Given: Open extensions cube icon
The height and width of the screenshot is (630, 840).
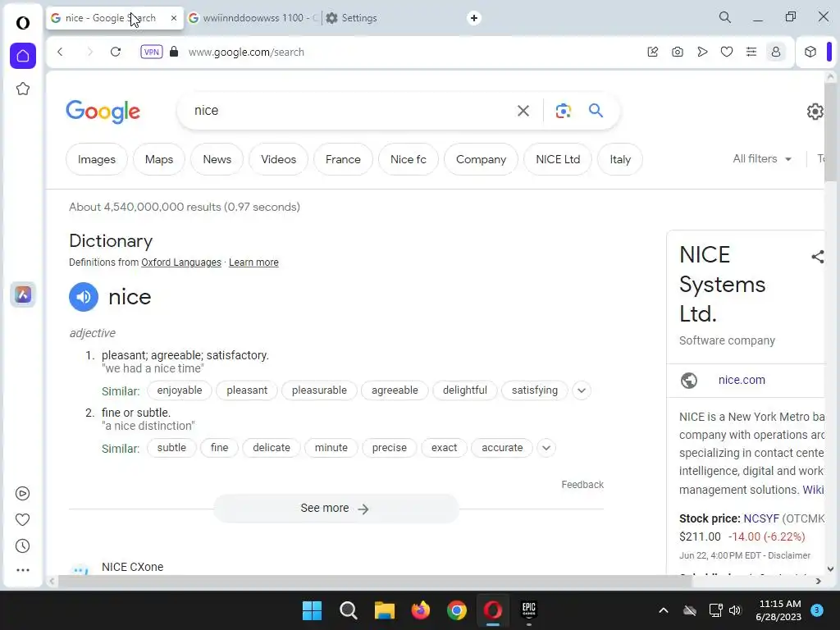Looking at the screenshot, I should (x=810, y=52).
